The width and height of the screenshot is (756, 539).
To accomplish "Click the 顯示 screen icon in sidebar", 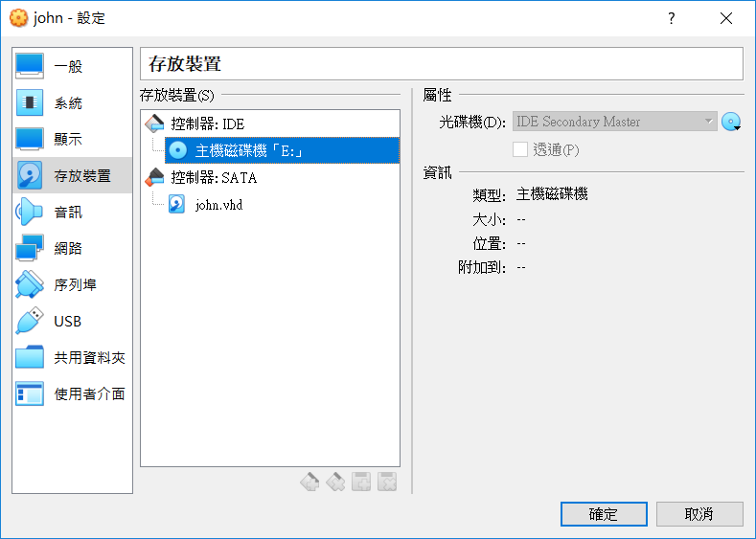I will (30, 139).
